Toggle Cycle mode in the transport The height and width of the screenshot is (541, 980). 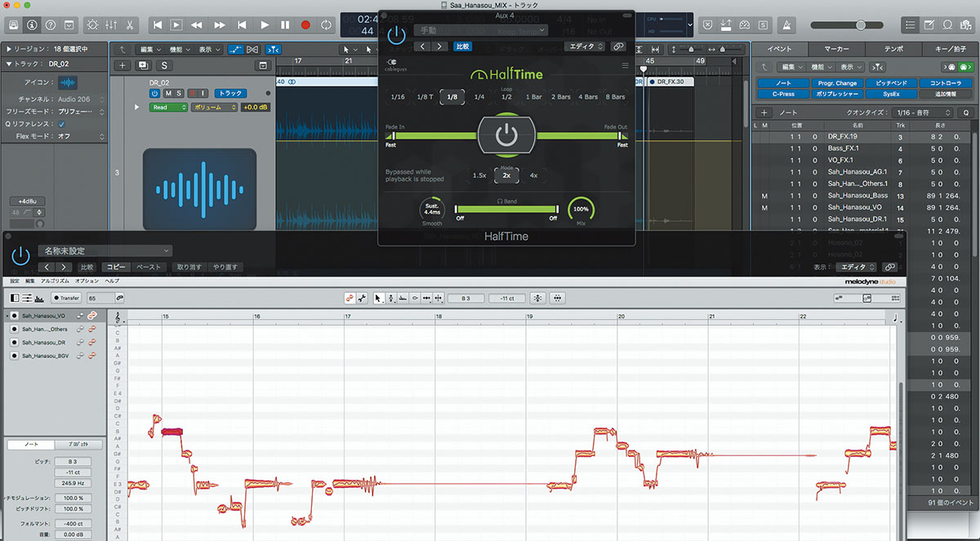326,25
